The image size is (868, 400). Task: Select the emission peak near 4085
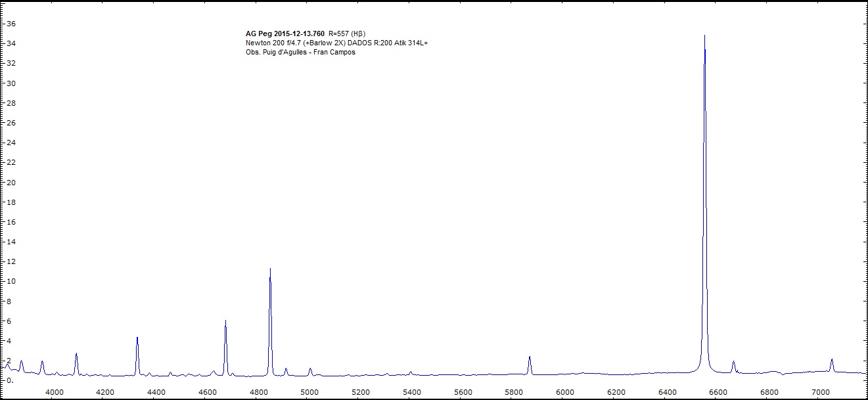76,354
